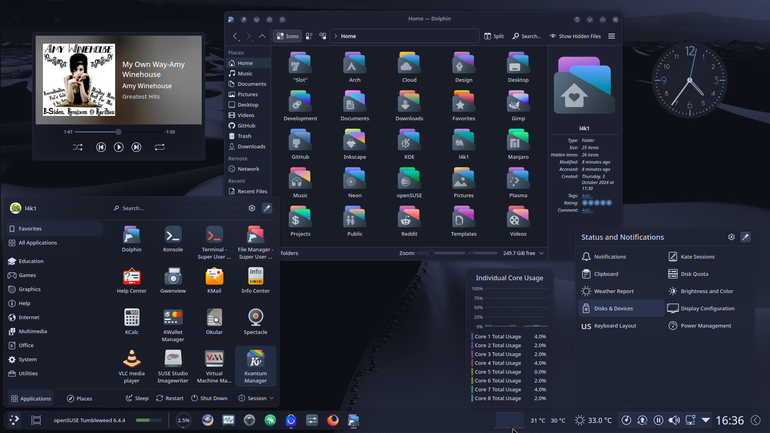Launch KCalc from the app menu
The width and height of the screenshot is (770, 433).
tap(132, 322)
